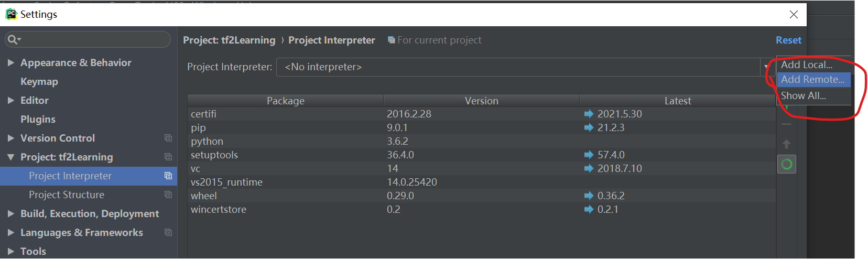
Task: Select the Keymap settings page
Action: [39, 82]
